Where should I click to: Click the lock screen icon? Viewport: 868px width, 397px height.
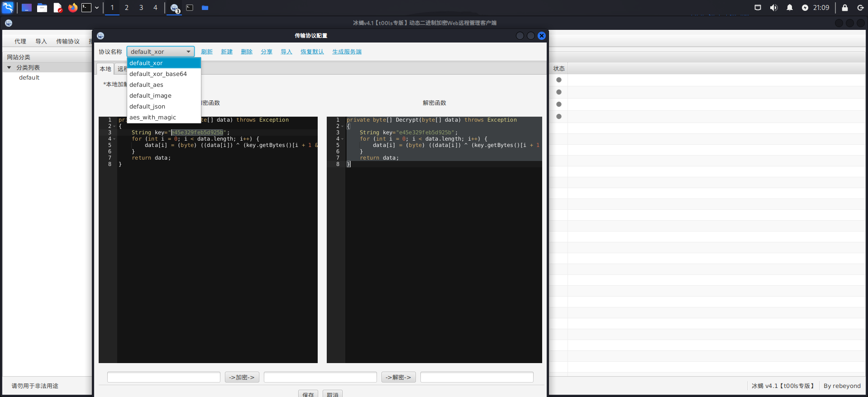click(x=844, y=8)
